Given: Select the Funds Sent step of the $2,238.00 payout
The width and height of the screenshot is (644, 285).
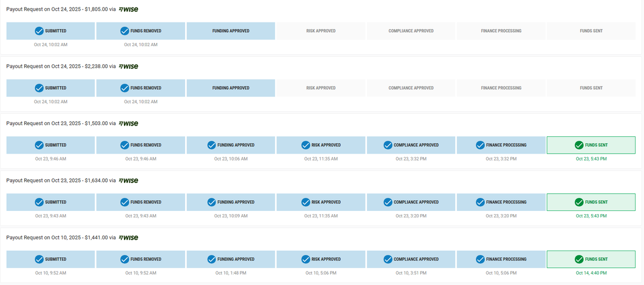Looking at the screenshot, I should click(x=591, y=88).
